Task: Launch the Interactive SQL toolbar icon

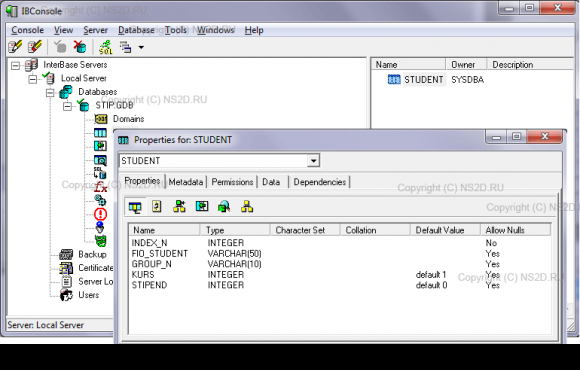Action: pos(105,47)
